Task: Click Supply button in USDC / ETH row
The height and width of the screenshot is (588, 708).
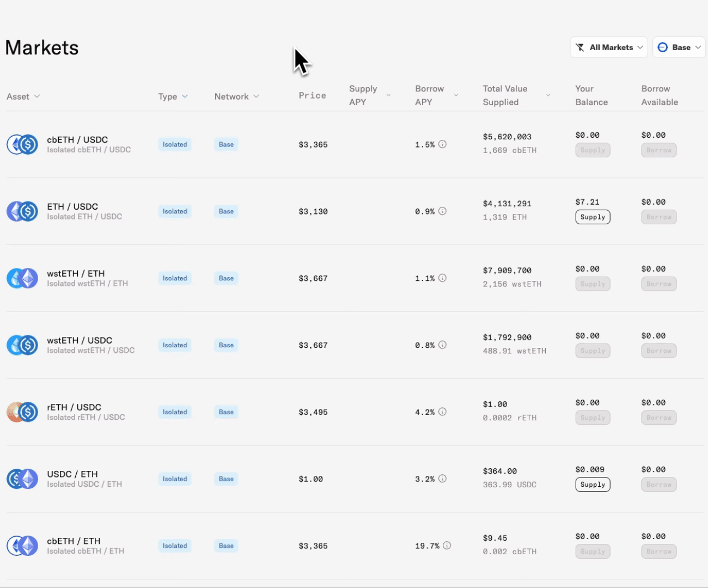Action: [593, 485]
